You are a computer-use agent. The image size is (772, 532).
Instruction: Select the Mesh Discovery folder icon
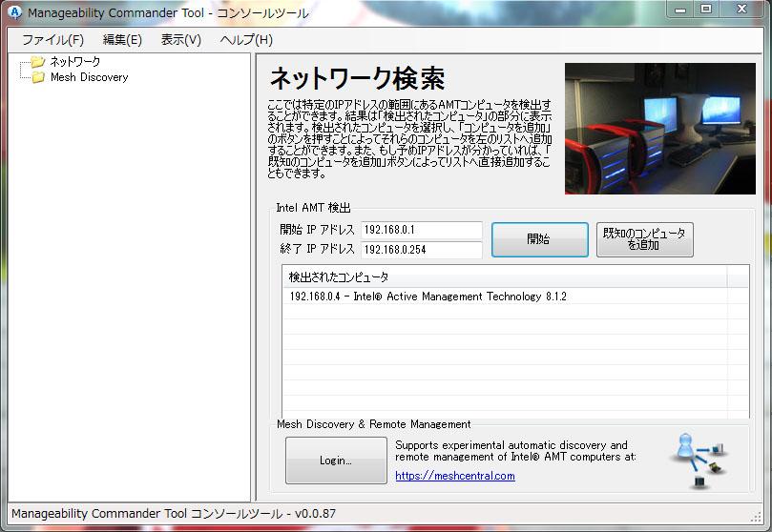pyautogui.click(x=38, y=77)
